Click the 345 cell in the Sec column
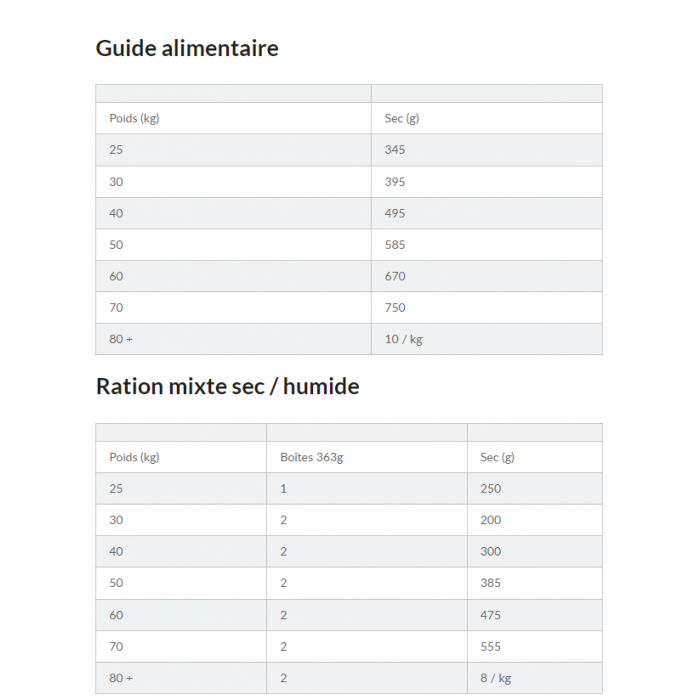 395,150
